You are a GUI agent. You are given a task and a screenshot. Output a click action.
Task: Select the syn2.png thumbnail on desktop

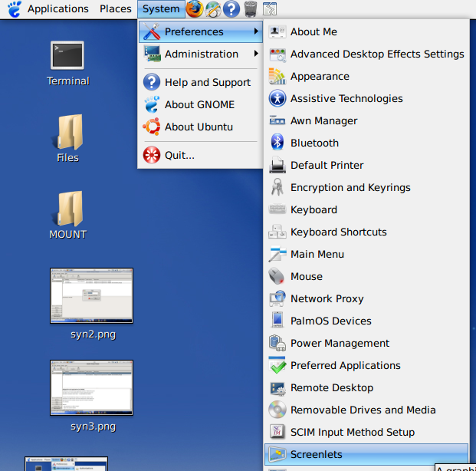click(x=91, y=295)
